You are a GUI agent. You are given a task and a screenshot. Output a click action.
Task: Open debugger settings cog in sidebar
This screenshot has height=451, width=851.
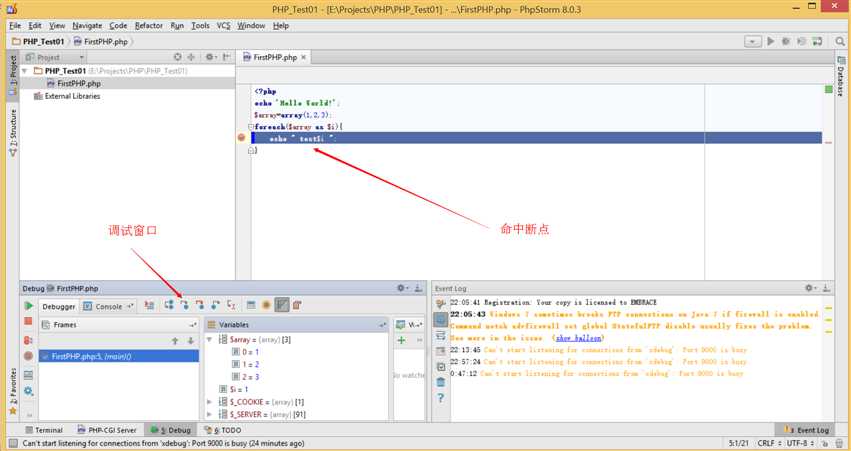point(29,391)
